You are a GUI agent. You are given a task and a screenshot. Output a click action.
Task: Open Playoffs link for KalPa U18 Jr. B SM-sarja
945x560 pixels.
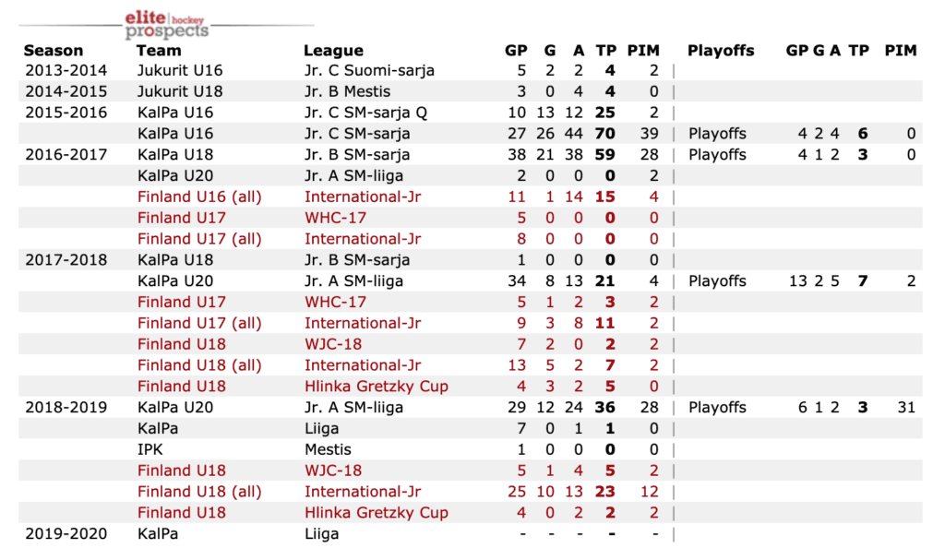pyautogui.click(x=717, y=154)
